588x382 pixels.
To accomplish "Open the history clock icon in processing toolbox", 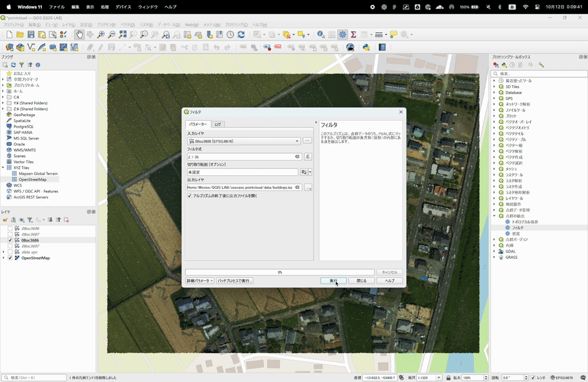I will pyautogui.click(x=512, y=65).
